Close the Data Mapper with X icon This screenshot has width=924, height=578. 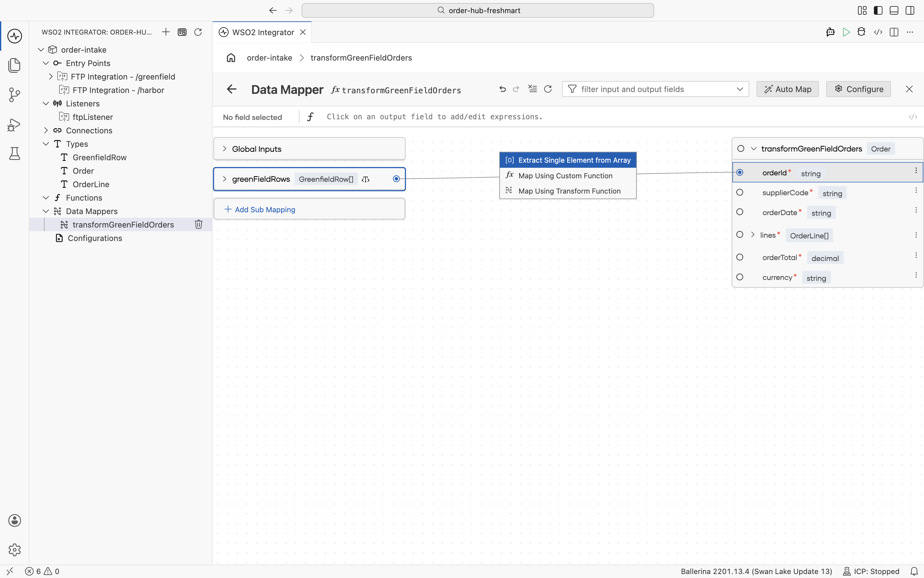[x=909, y=89]
